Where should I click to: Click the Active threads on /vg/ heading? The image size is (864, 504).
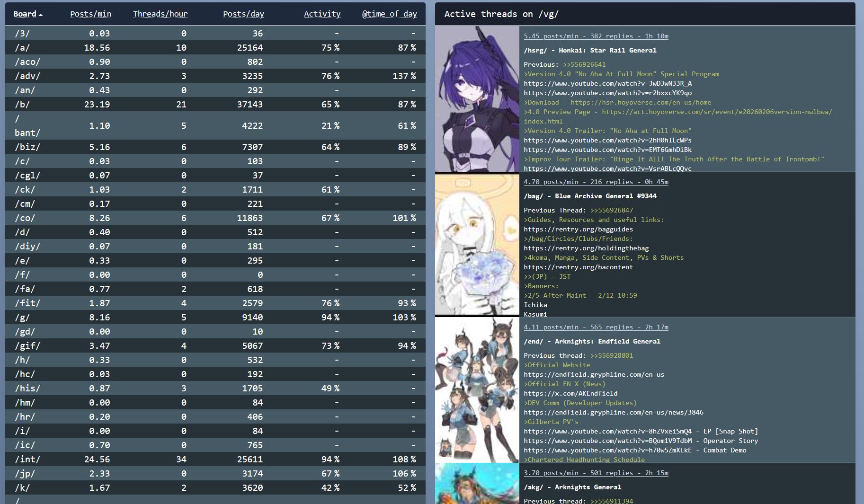pyautogui.click(x=501, y=14)
